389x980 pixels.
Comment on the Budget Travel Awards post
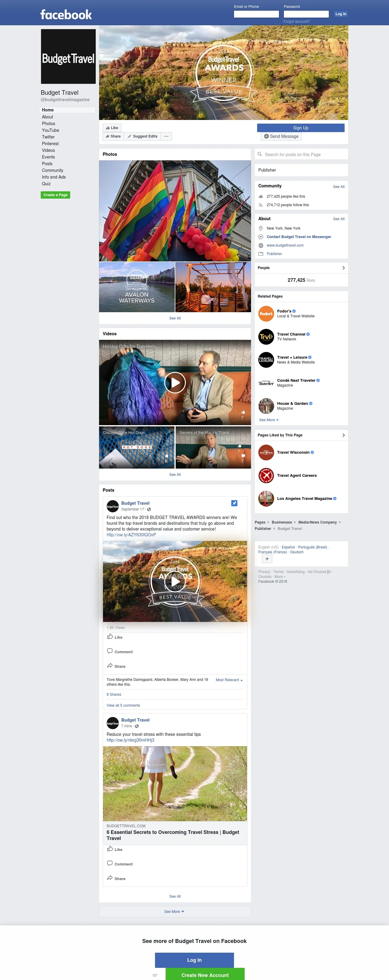[x=120, y=651]
